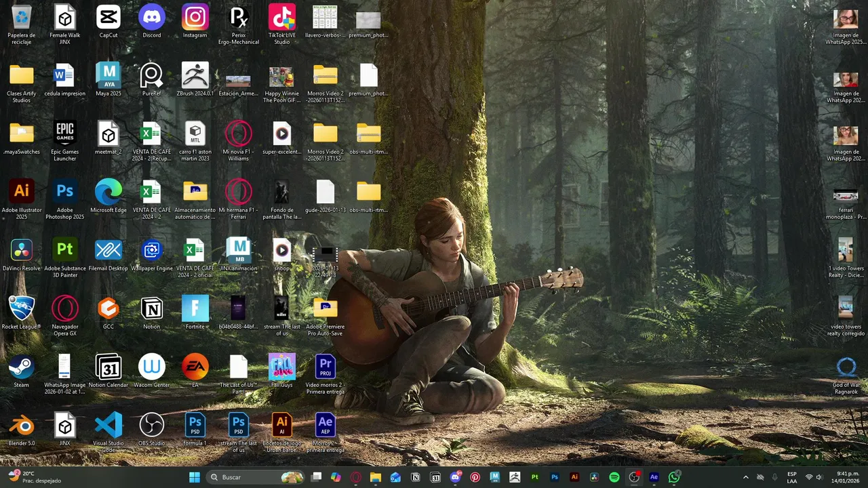Open the Navegador Opera GX desktop shortcut
The height and width of the screenshot is (488, 868).
(x=65, y=316)
